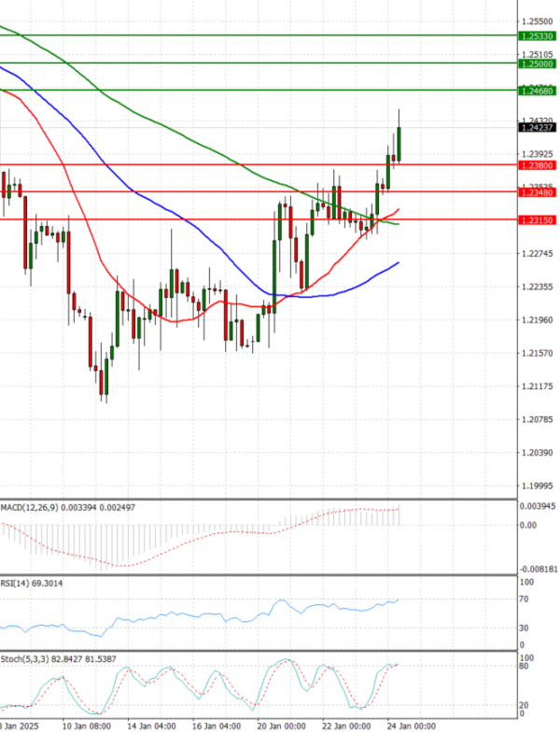Click the 1.19995 value on price axis
The width and height of the screenshot is (560, 733).
[x=539, y=486]
